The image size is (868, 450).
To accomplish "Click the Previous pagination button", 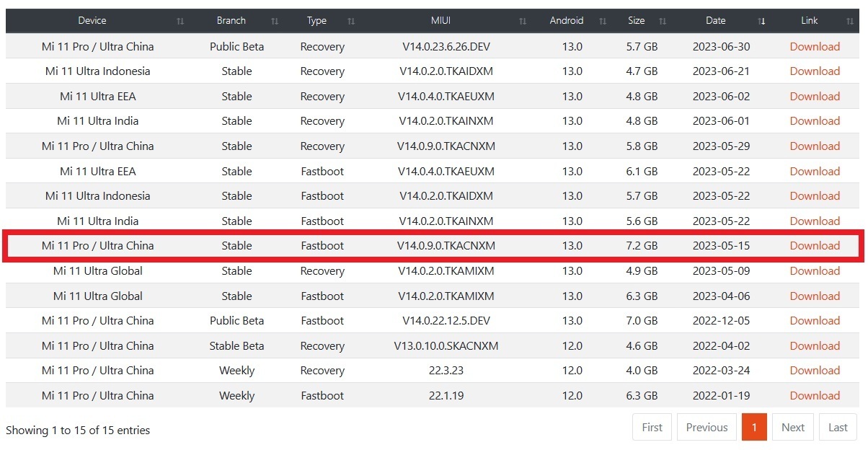I will [x=707, y=427].
